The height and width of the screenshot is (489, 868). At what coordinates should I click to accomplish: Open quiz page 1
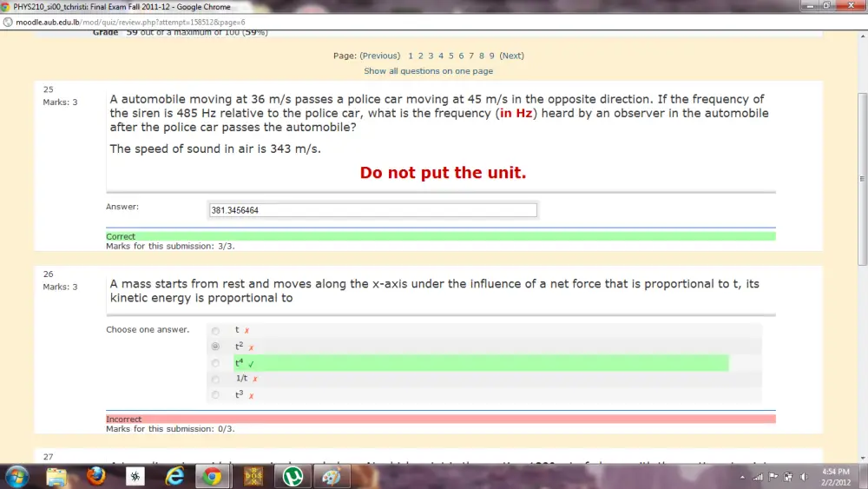coord(411,56)
